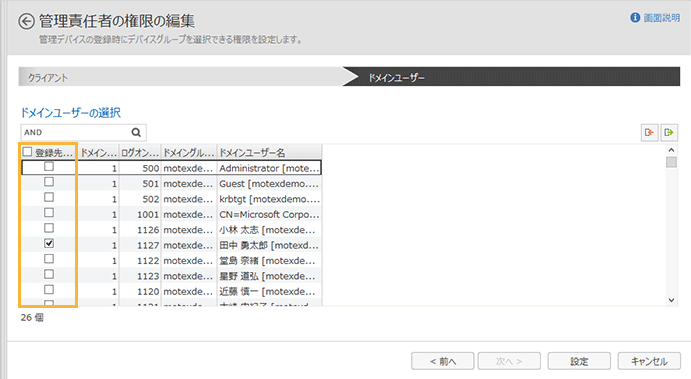Switch to the クライアント step tab
Viewport: 691px width, 379px height.
181,77
